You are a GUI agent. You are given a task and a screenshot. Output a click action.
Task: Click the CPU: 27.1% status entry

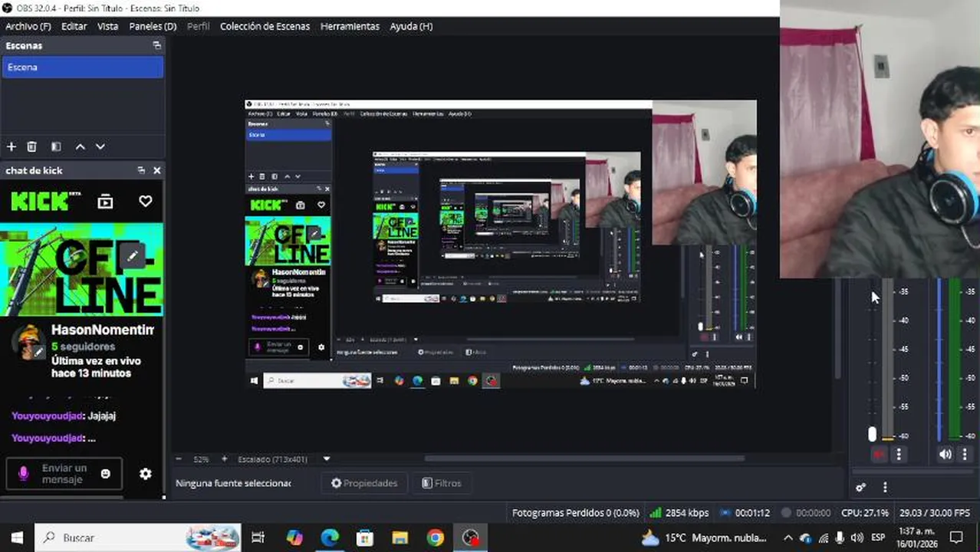(x=865, y=513)
